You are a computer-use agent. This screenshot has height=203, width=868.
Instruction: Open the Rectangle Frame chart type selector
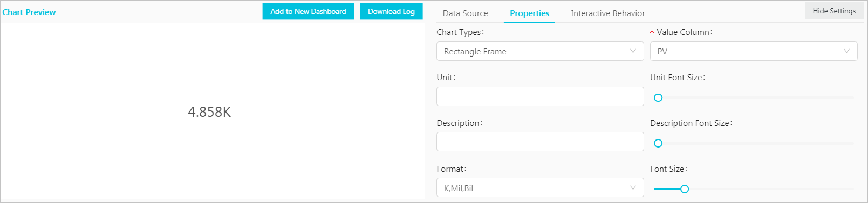(x=540, y=51)
